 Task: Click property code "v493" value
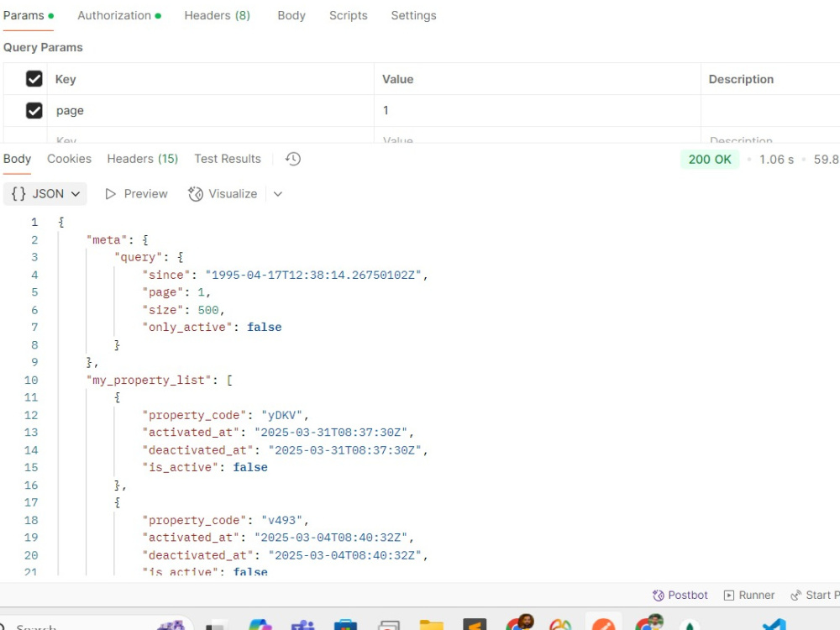[x=281, y=520]
